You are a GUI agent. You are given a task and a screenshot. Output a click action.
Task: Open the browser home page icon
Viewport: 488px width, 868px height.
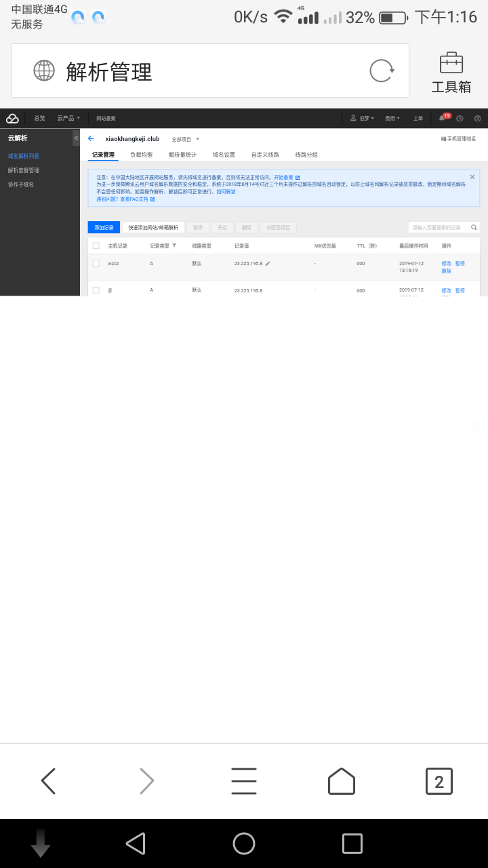pos(341,781)
